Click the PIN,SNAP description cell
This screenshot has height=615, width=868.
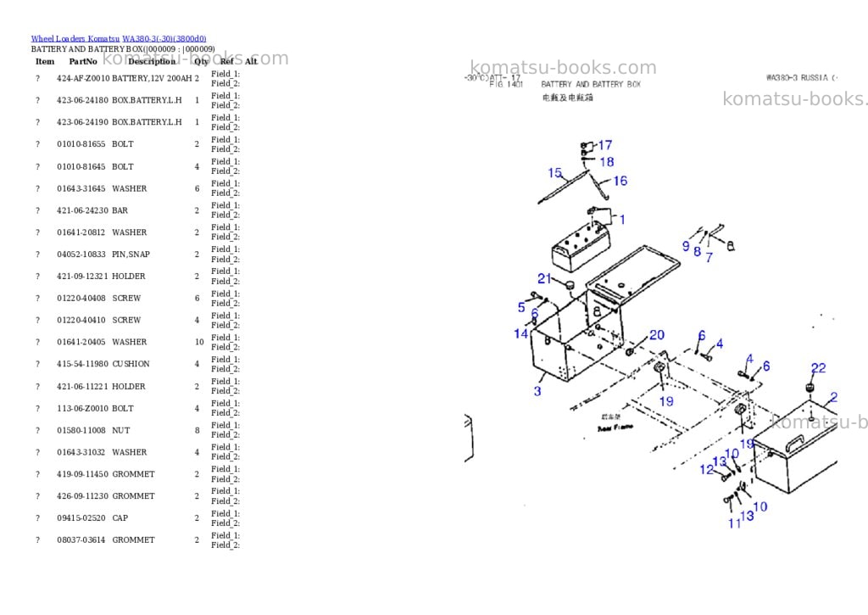coord(131,254)
